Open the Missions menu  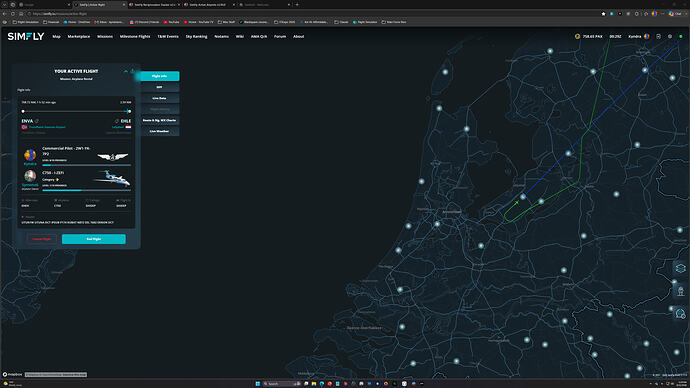click(x=105, y=37)
